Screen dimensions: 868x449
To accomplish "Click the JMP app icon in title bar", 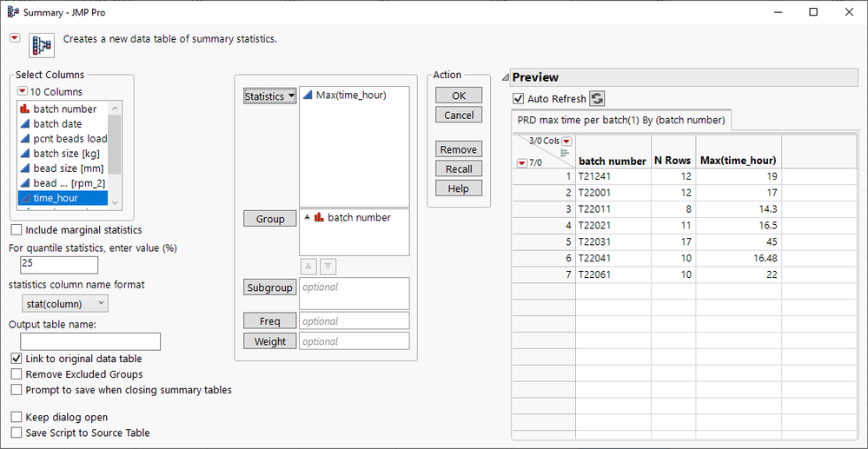I will click(x=12, y=12).
